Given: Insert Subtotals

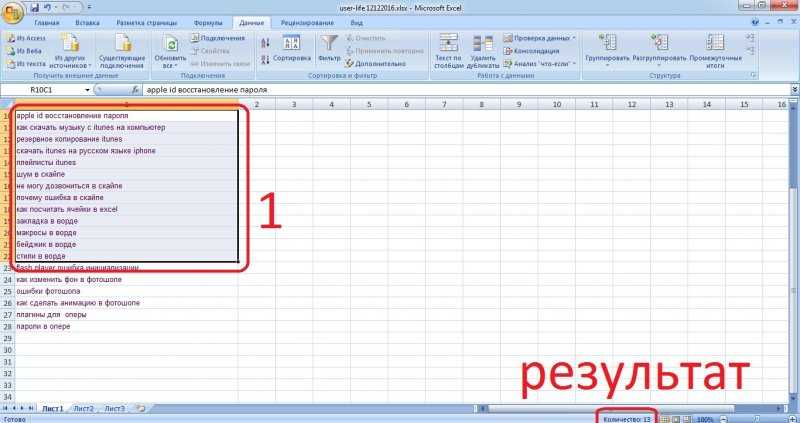Looking at the screenshot, I should coord(715,51).
